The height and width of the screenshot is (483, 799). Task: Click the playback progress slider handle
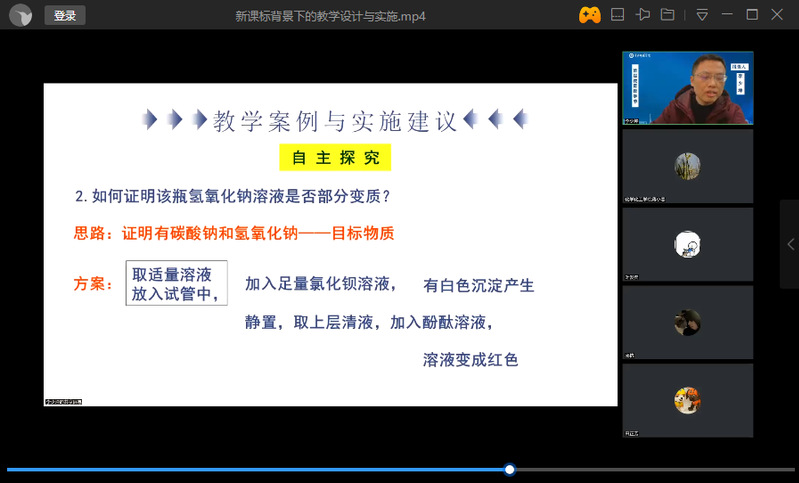click(510, 469)
